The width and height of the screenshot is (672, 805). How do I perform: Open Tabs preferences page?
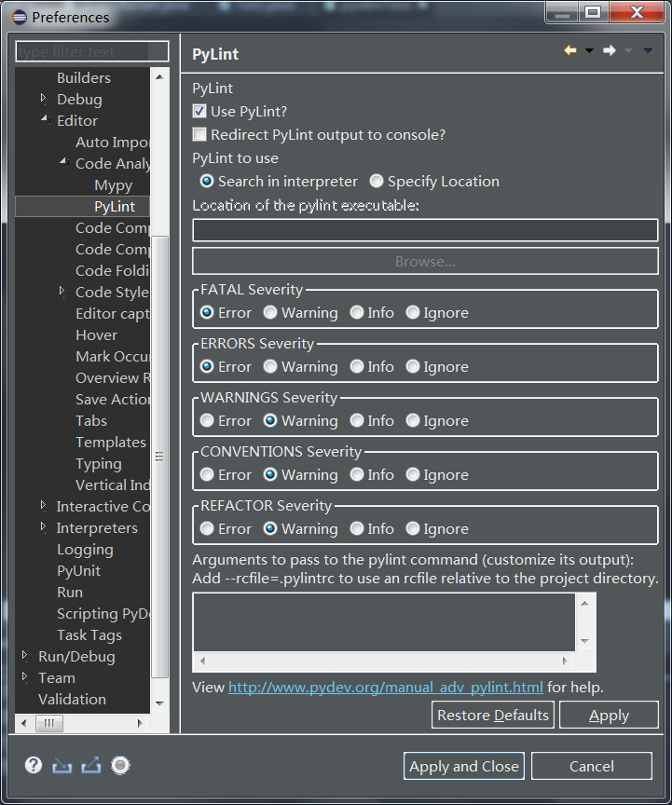[91, 421]
